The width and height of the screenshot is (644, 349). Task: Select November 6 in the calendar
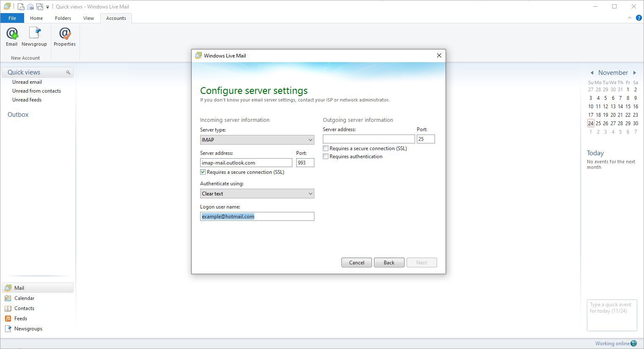tap(613, 98)
